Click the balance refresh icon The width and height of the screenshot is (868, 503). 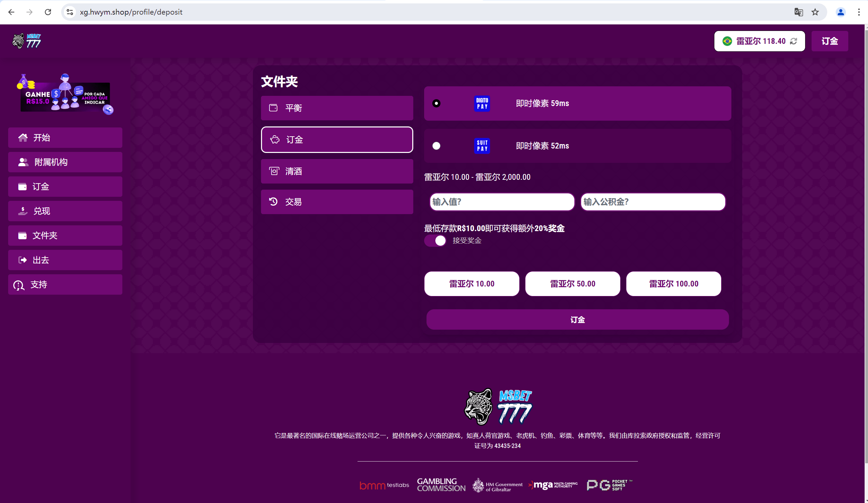pyautogui.click(x=794, y=41)
